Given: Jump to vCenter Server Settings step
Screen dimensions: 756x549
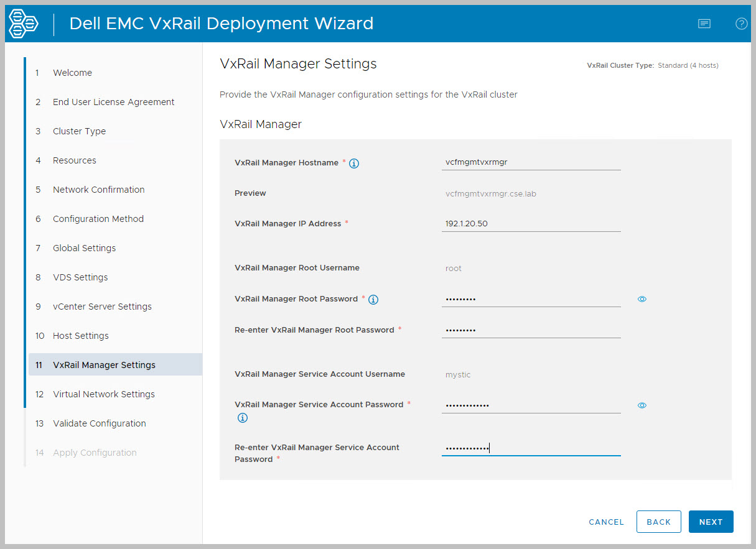Looking at the screenshot, I should pos(102,307).
